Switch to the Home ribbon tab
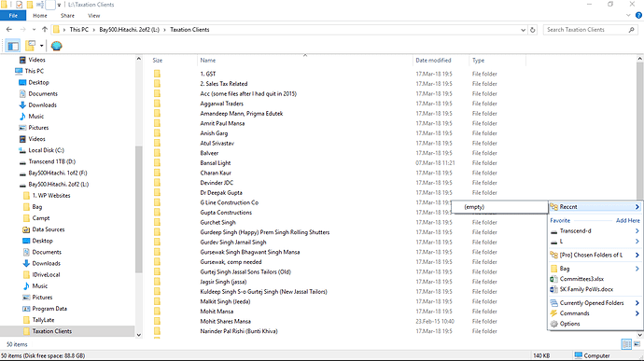 pos(40,16)
